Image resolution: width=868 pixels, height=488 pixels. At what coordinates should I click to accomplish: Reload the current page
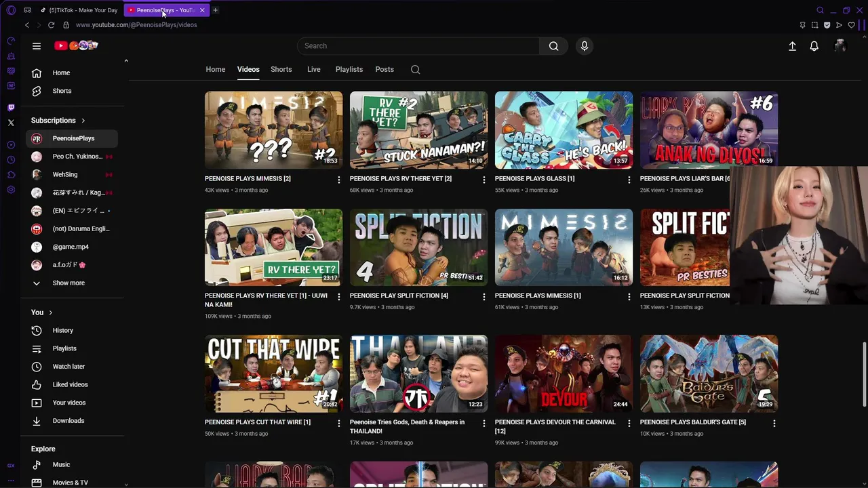[x=51, y=25]
